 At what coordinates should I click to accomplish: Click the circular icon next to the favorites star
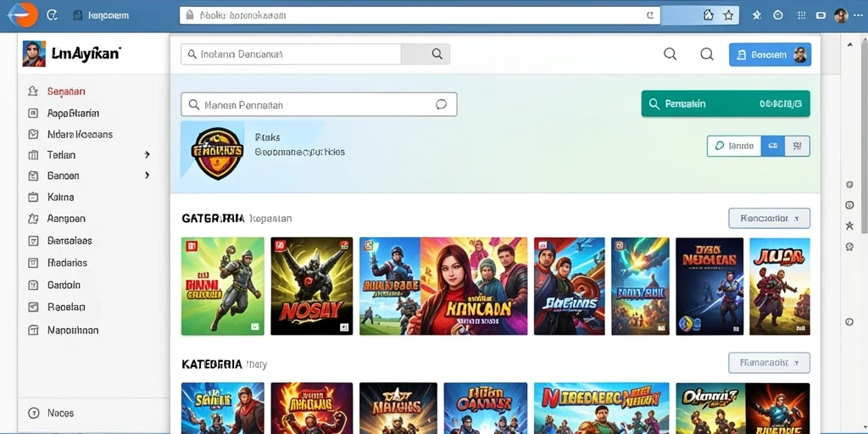[x=778, y=15]
